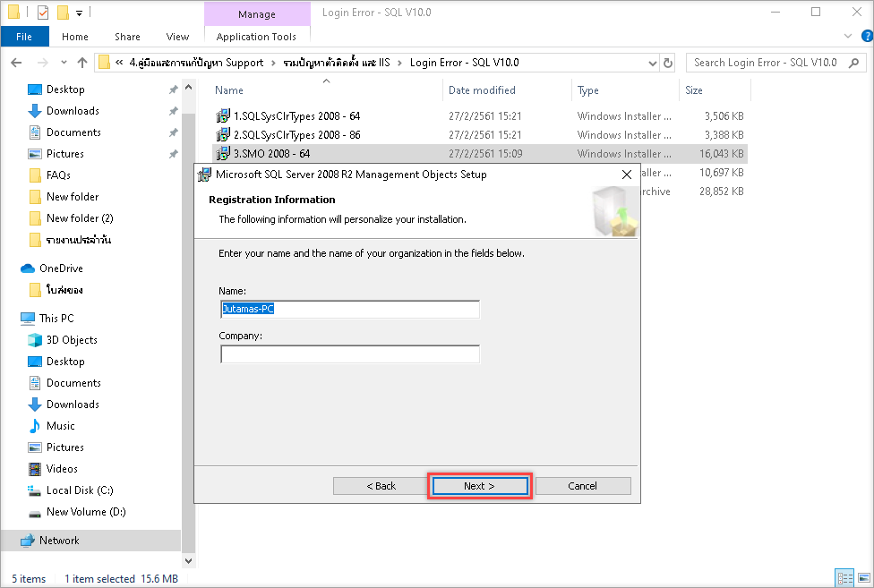This screenshot has height=588, width=874.
Task: Click the search magnifier icon
Action: (x=853, y=63)
